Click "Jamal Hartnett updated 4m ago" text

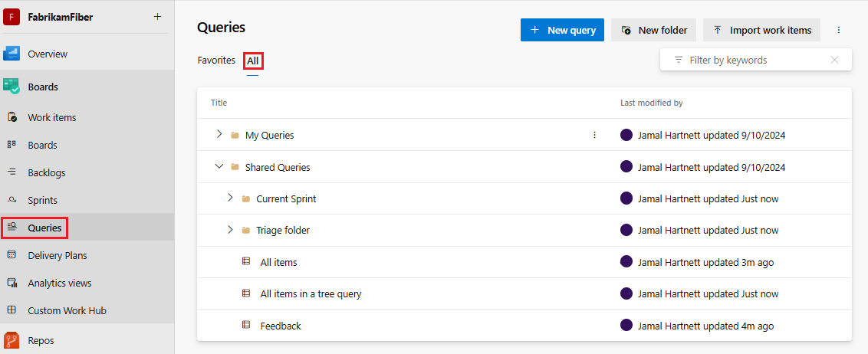coord(705,326)
